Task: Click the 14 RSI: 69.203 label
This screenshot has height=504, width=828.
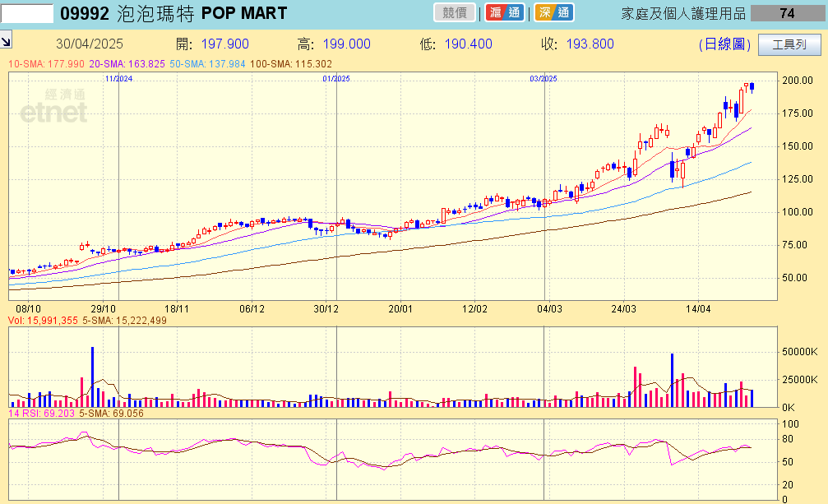Action: [x=42, y=414]
